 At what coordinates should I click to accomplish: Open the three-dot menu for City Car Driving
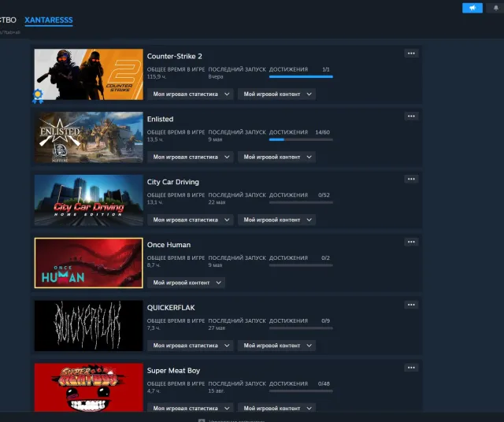click(411, 179)
